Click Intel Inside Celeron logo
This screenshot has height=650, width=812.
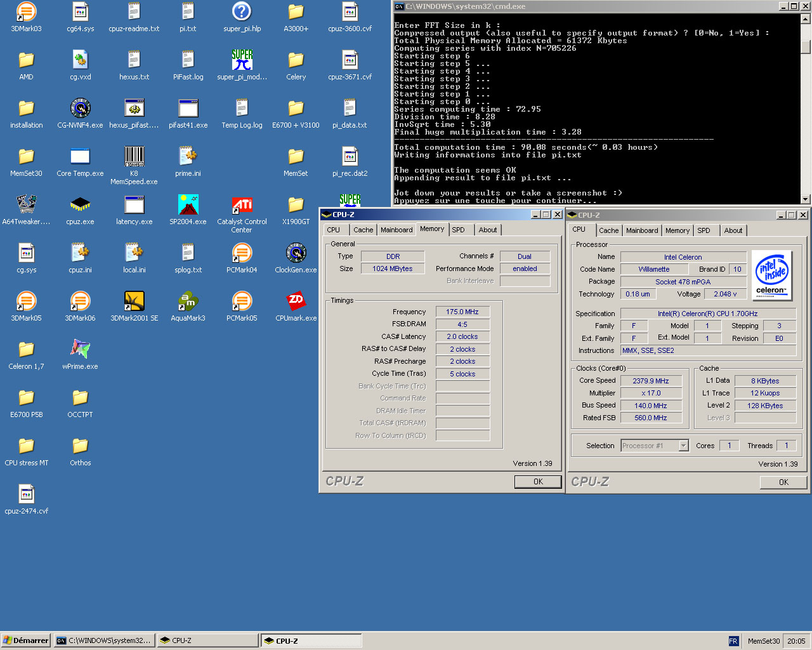tap(771, 275)
